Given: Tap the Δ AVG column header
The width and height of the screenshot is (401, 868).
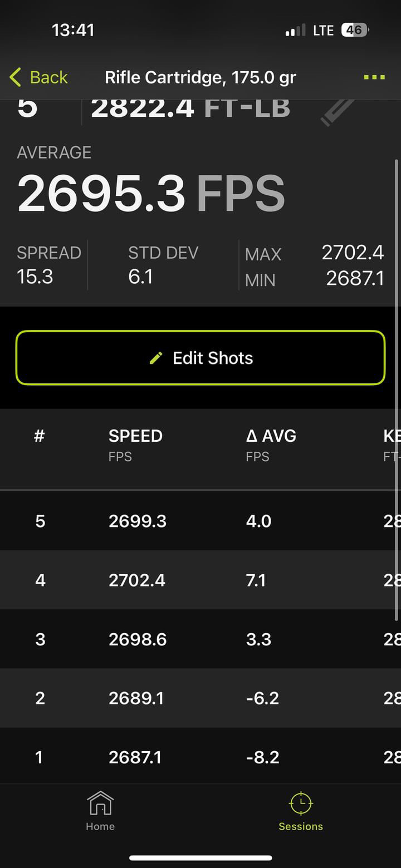Looking at the screenshot, I should 271,436.
